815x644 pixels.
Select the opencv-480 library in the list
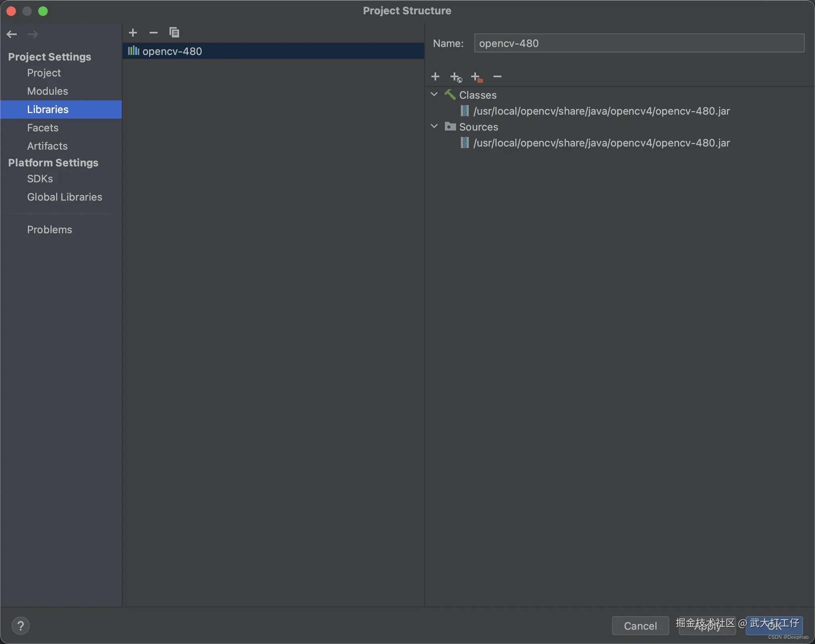[172, 51]
